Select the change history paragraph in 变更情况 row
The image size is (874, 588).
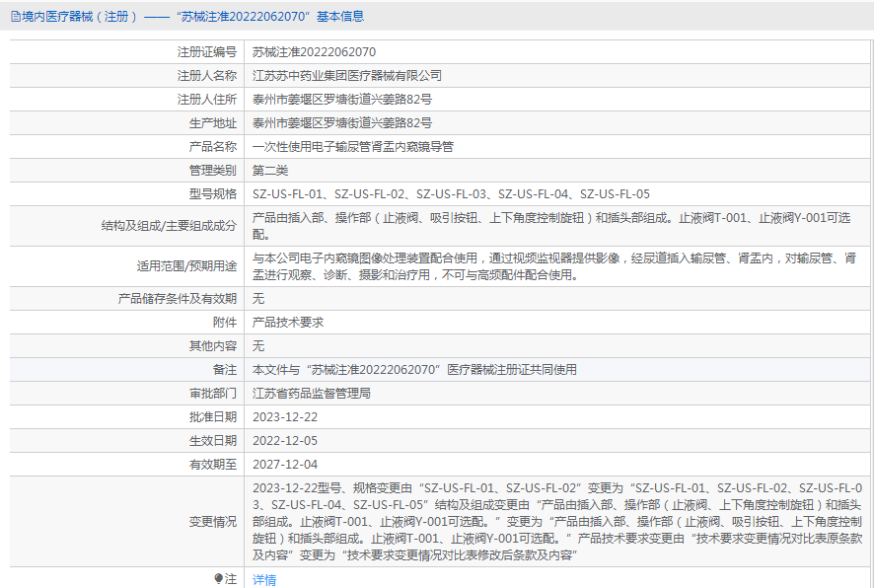(x=557, y=522)
